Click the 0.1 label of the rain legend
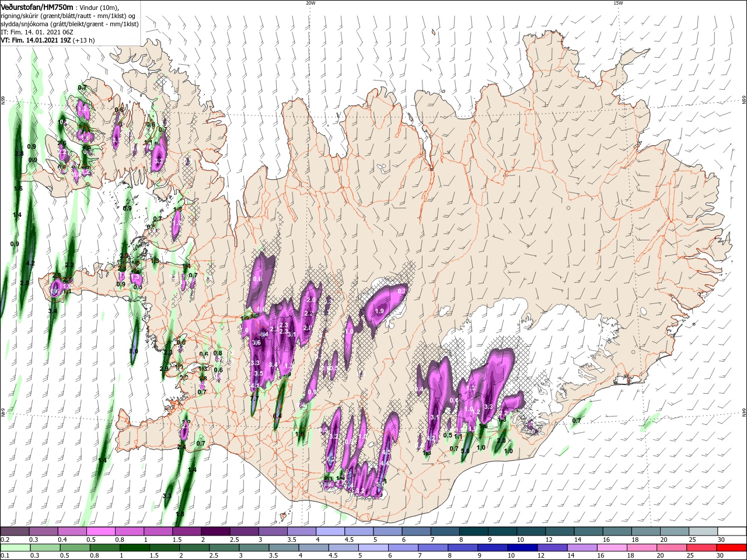The width and height of the screenshot is (747, 560). point(4,556)
